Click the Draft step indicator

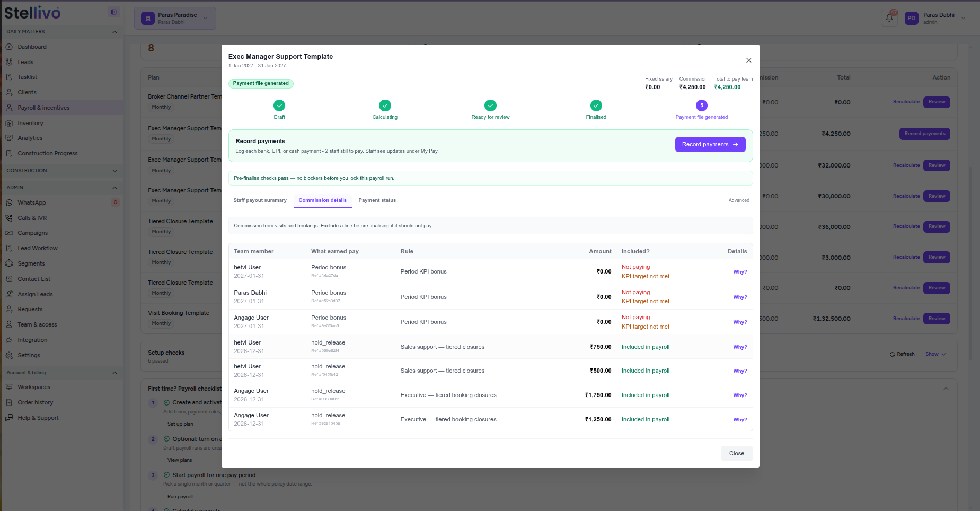(279, 105)
